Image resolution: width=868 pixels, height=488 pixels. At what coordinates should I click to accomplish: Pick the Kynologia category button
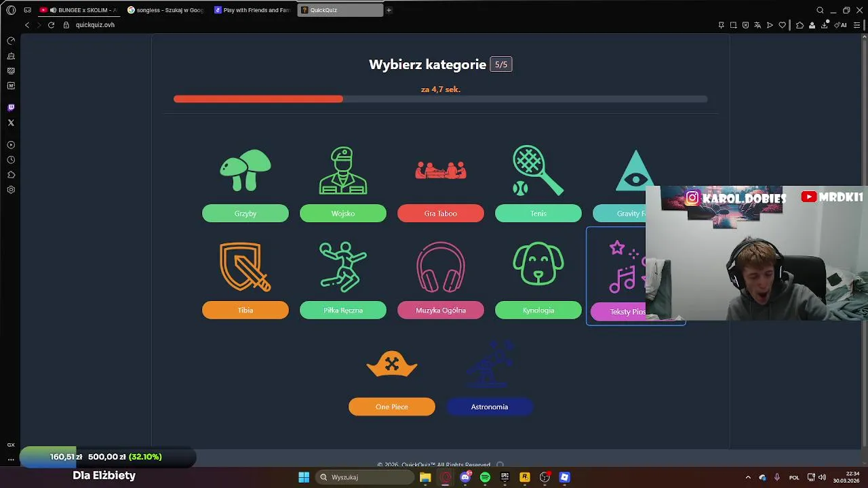pyautogui.click(x=538, y=310)
